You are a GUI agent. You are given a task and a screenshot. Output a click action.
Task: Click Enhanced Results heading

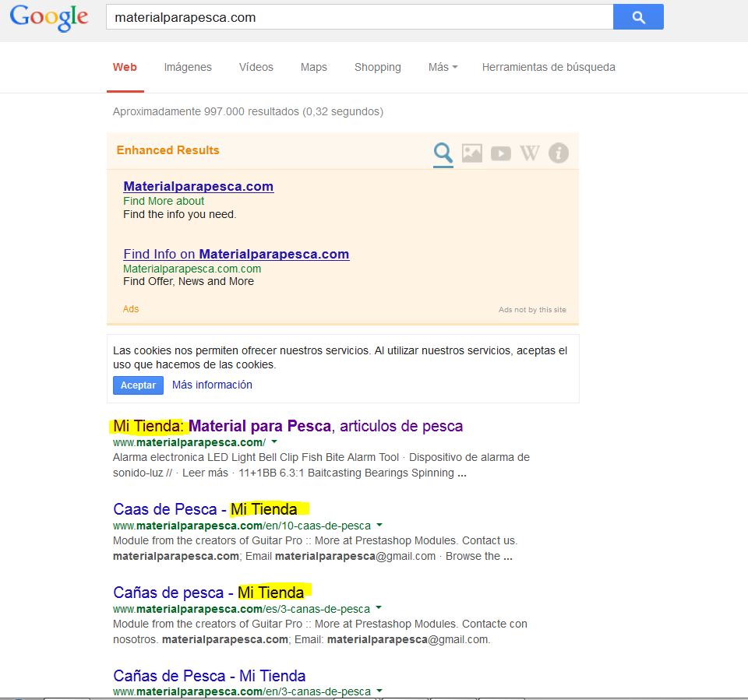point(168,150)
